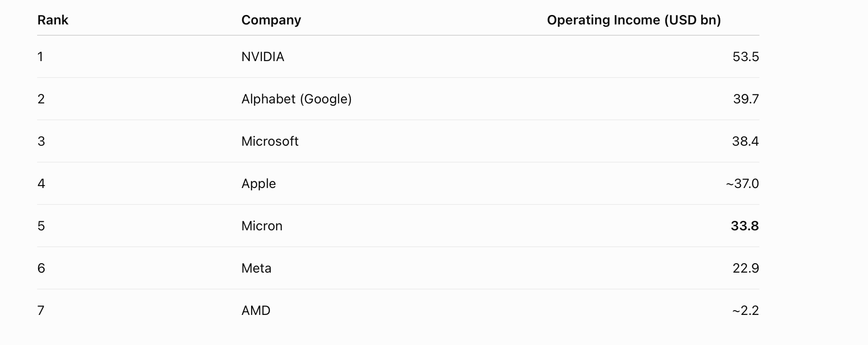Click the ~37.0 value for Apple
The width and height of the screenshot is (868, 345).
pos(742,184)
